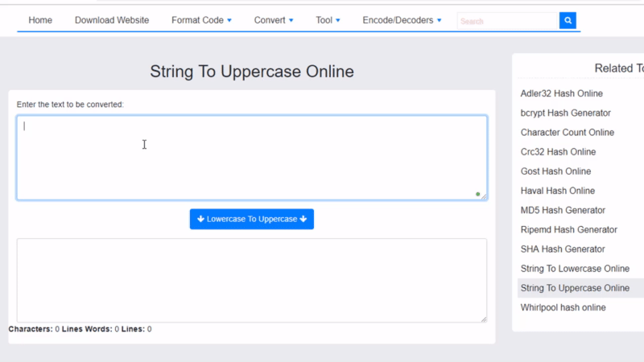The width and height of the screenshot is (644, 362).
Task: Click the green indicator dot in input box
Action: click(x=477, y=194)
